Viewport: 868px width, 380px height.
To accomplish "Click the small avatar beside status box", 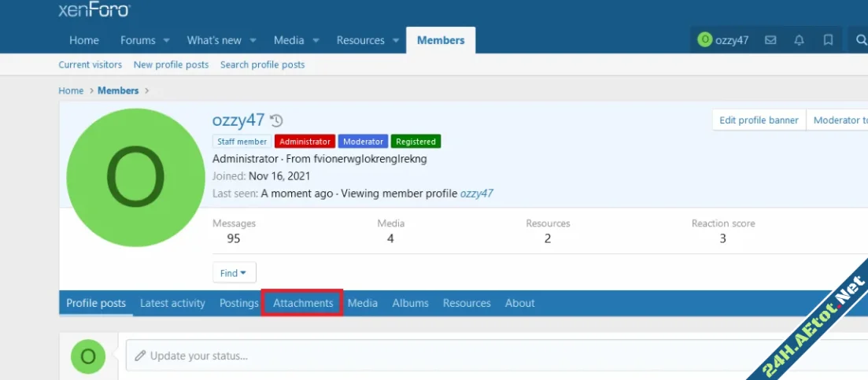I will coord(88,356).
